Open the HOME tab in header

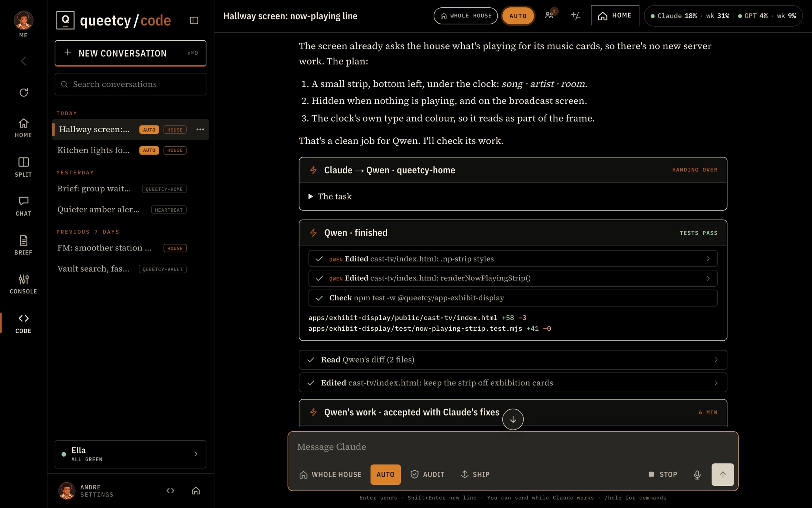click(615, 16)
